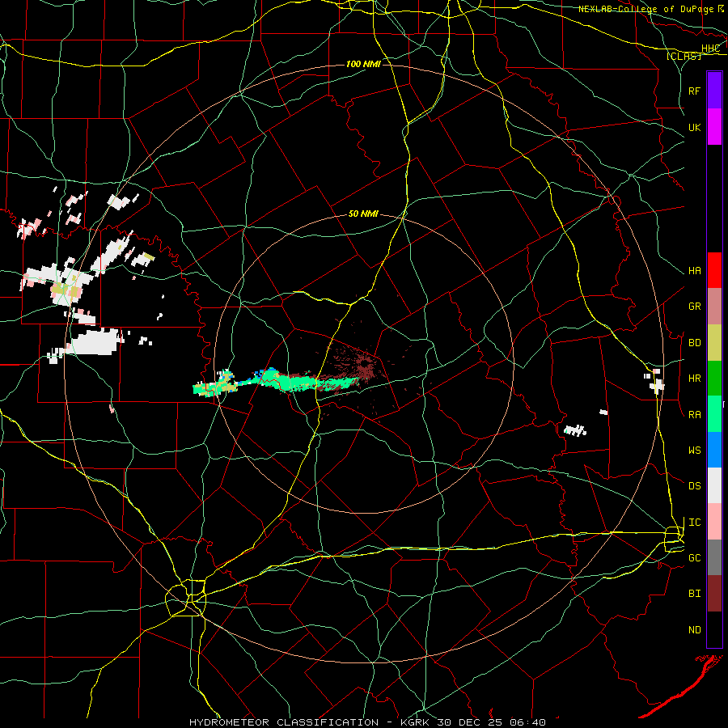Click the 06:40 time stamp
This screenshot has height=728, width=728.
[x=529, y=722]
